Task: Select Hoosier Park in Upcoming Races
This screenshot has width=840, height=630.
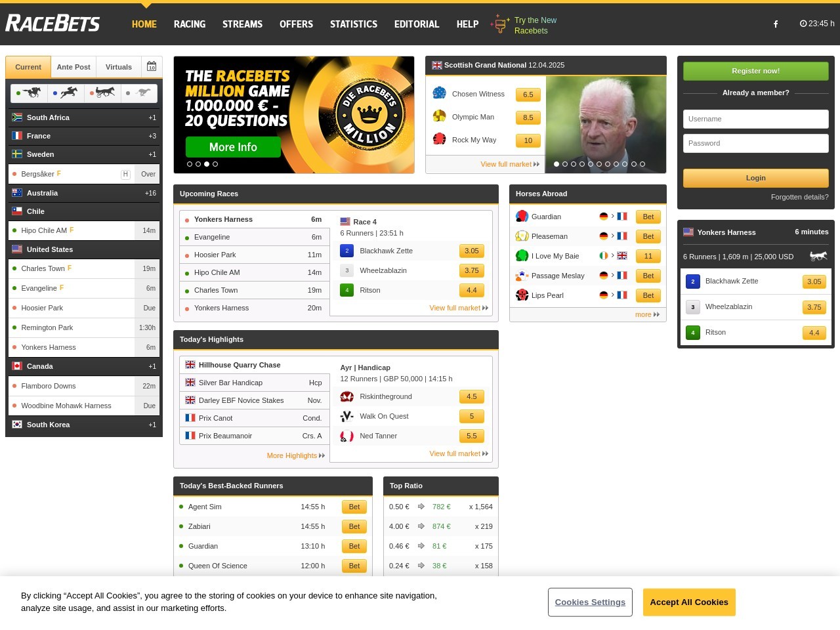Action: point(255,255)
